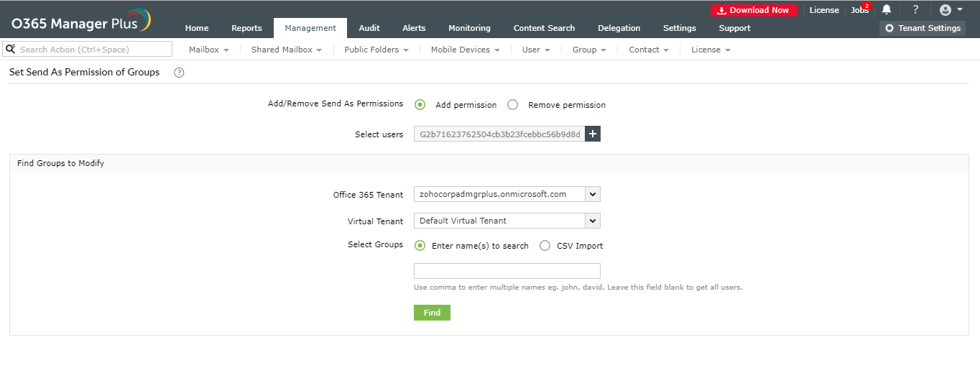
Task: Choose CSV Import radio option
Action: pyautogui.click(x=545, y=245)
